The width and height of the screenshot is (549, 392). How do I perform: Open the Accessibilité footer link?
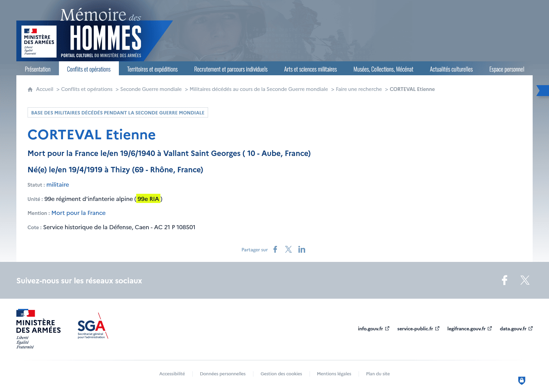tap(172, 374)
